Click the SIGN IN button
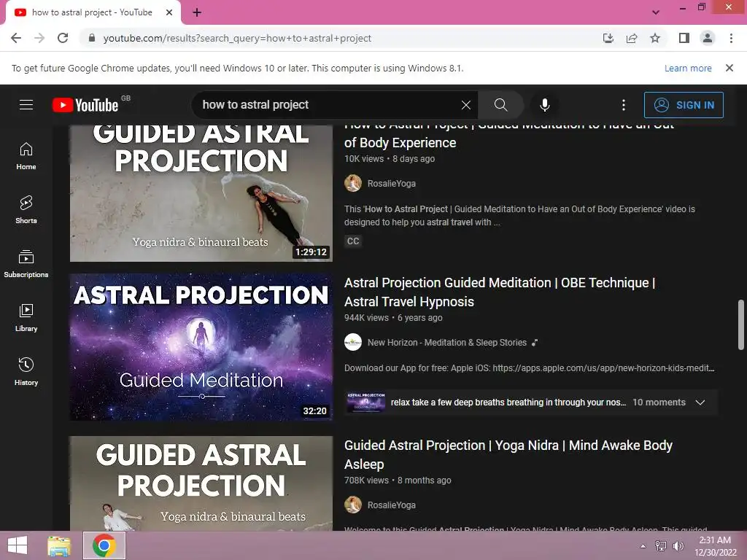 [683, 105]
